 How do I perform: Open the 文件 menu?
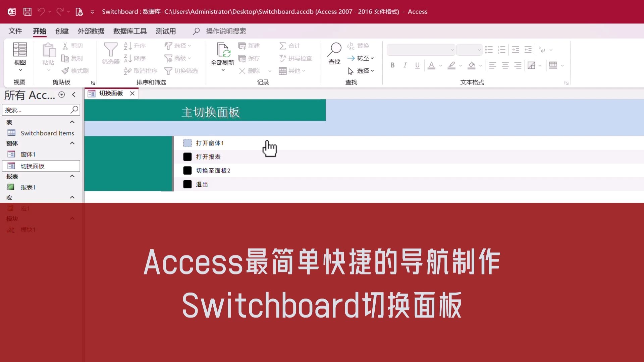pos(15,31)
